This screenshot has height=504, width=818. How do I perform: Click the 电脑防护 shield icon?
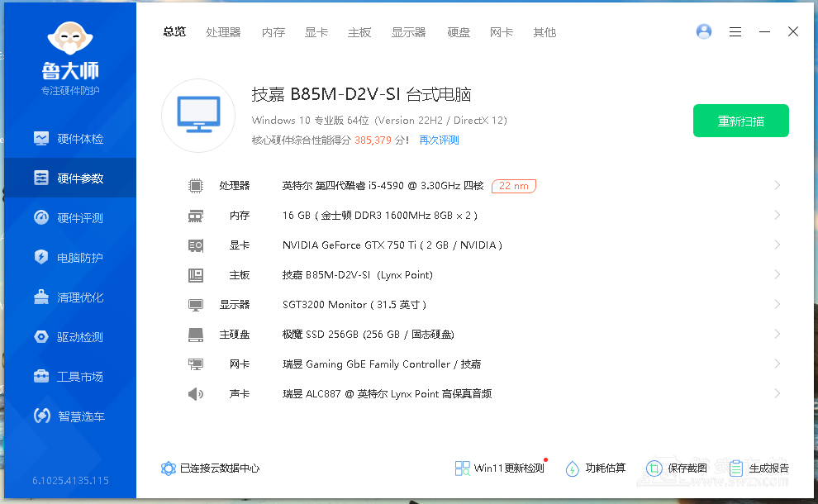41,257
